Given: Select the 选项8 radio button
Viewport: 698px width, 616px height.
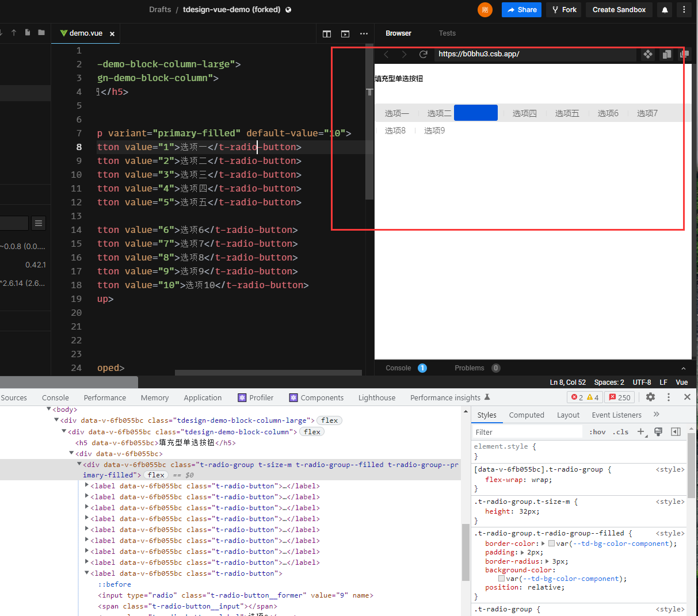Looking at the screenshot, I should click(x=395, y=130).
